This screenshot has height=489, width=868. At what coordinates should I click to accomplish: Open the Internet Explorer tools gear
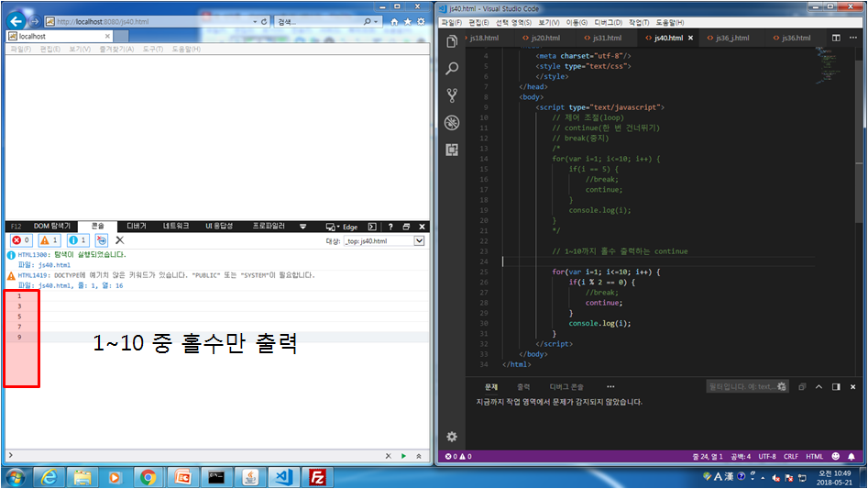coord(421,22)
